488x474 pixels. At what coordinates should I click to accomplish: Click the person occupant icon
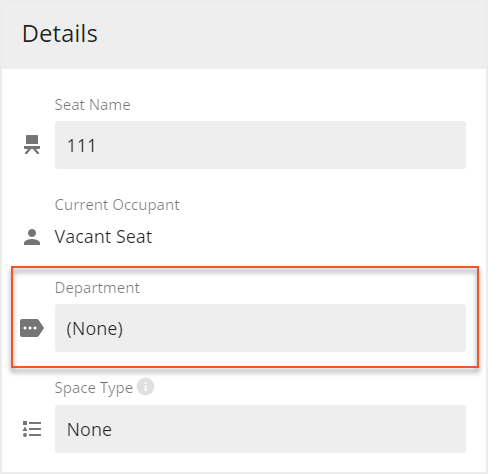point(32,237)
